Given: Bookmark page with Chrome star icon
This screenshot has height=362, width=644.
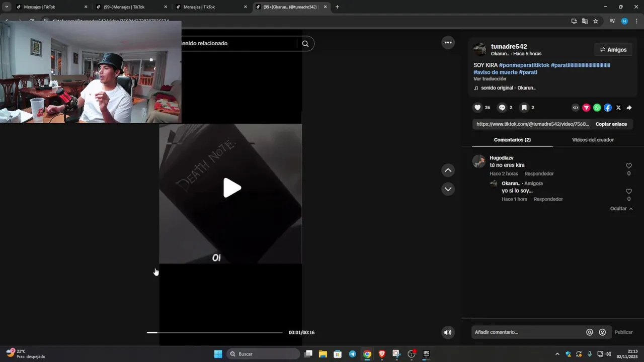Looking at the screenshot, I should pos(596,21).
